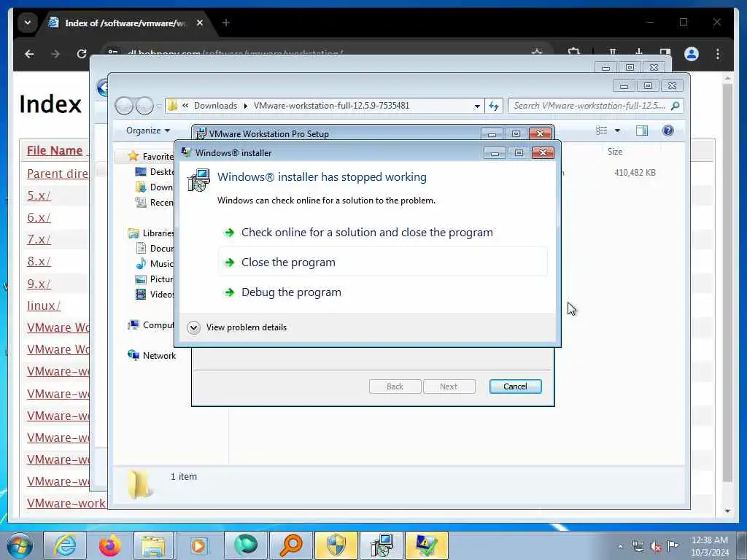747x560 pixels.
Task: Choose 'Close the program' option
Action: click(x=382, y=262)
